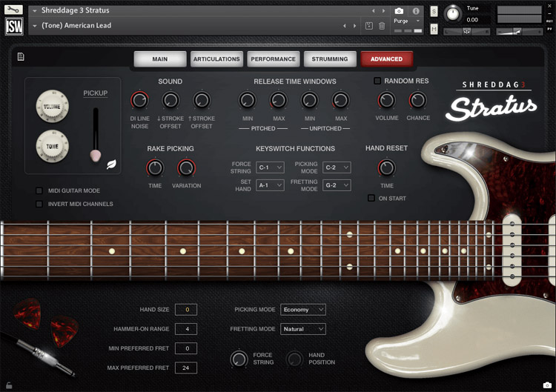Select previous snapshot arrow

click(x=344, y=25)
